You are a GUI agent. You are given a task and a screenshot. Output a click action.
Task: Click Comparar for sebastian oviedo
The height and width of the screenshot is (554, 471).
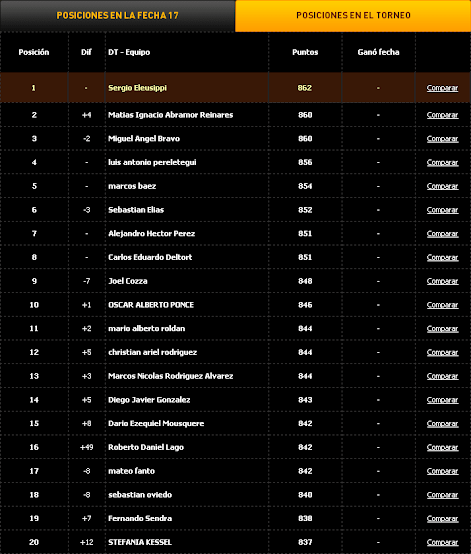tap(442, 495)
